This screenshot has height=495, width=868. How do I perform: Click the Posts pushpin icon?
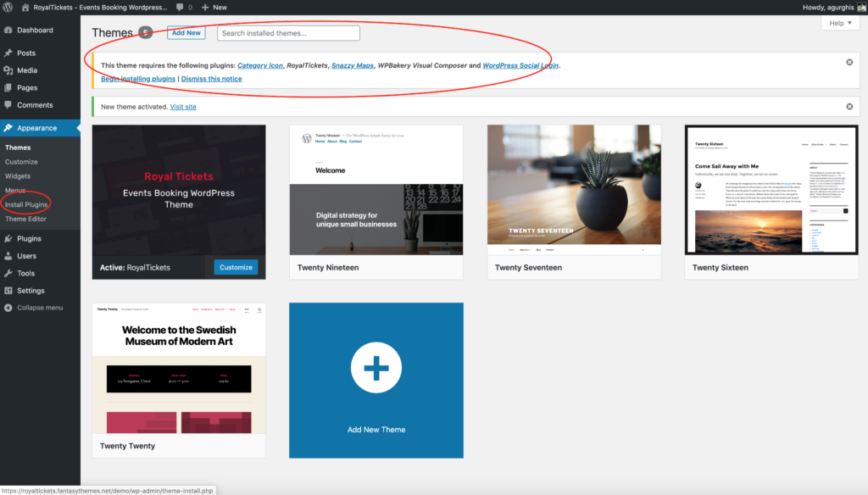8,53
